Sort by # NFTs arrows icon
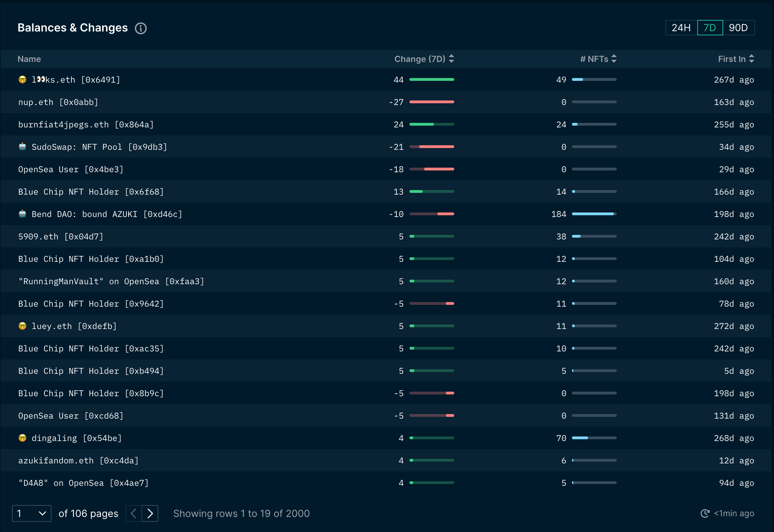The image size is (774, 532). point(614,59)
